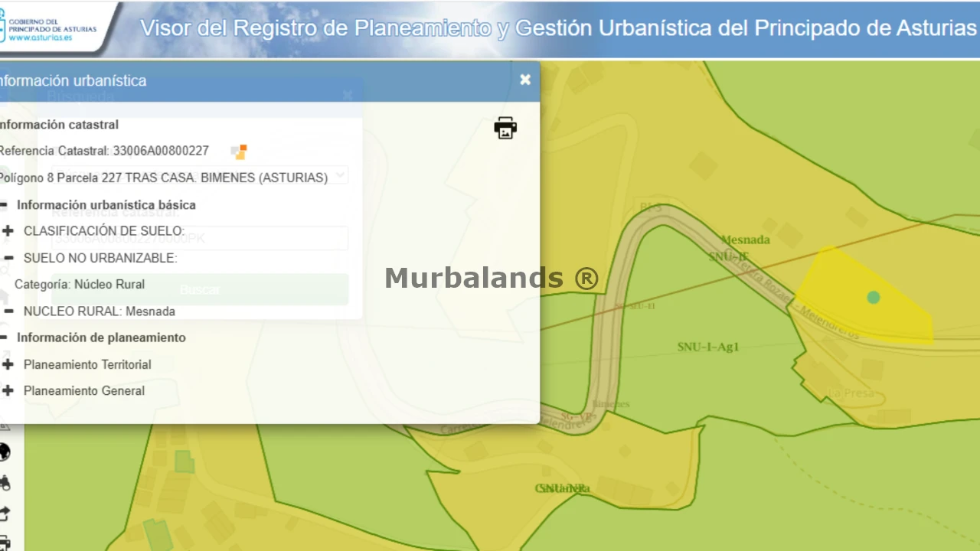Close the Información urbanística panel
The height and width of the screenshot is (551, 980).
(x=525, y=80)
